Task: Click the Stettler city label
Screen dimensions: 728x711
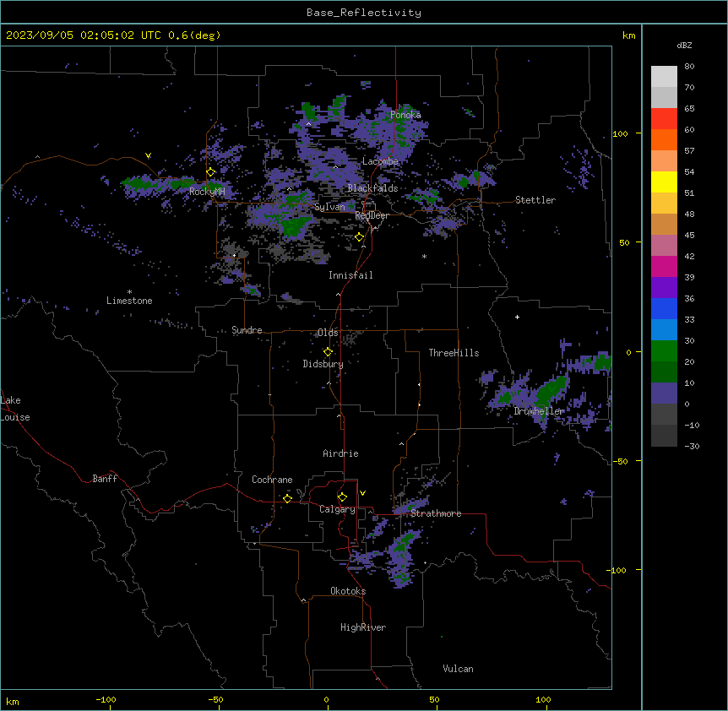Action: tap(535, 200)
